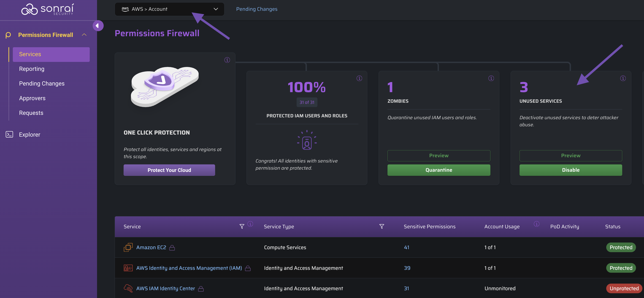644x298 pixels.
Task: Collapse the sidebar with the arrow button
Action: (98, 25)
